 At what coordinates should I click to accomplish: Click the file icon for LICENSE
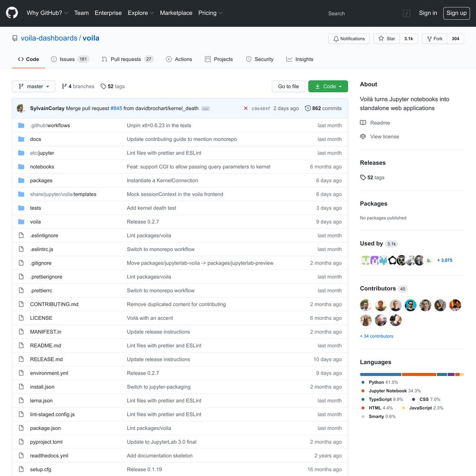click(21, 318)
